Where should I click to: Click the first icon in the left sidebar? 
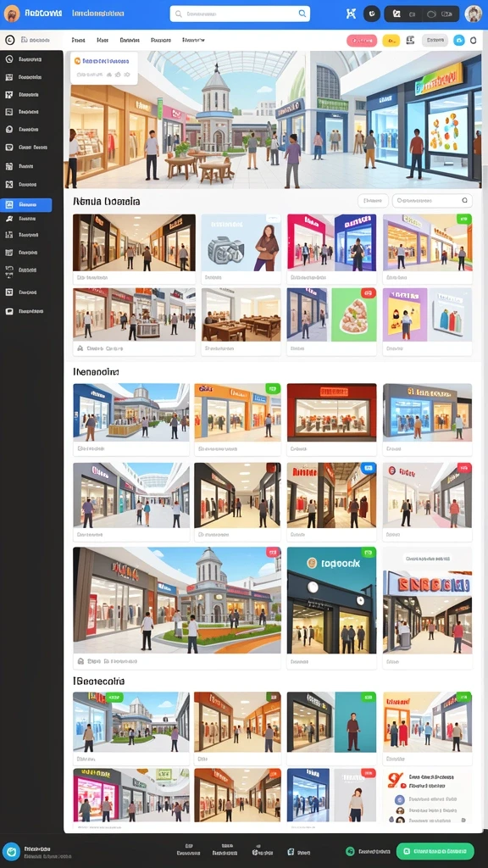tap(8, 59)
